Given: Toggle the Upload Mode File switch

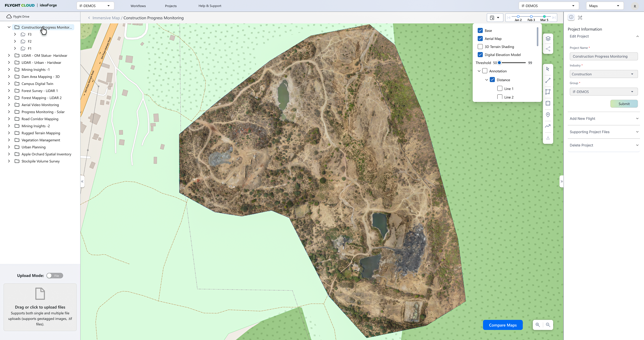Looking at the screenshot, I should click(x=55, y=276).
